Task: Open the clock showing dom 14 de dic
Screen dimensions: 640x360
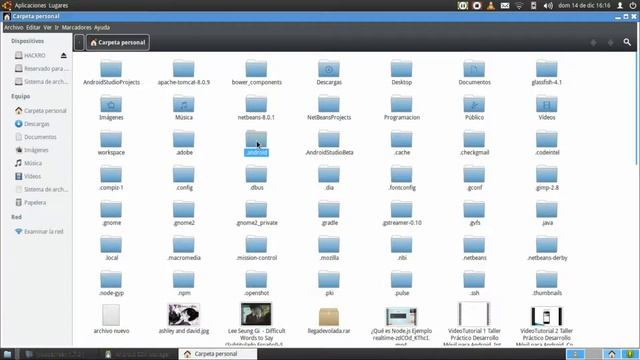Action: point(584,5)
